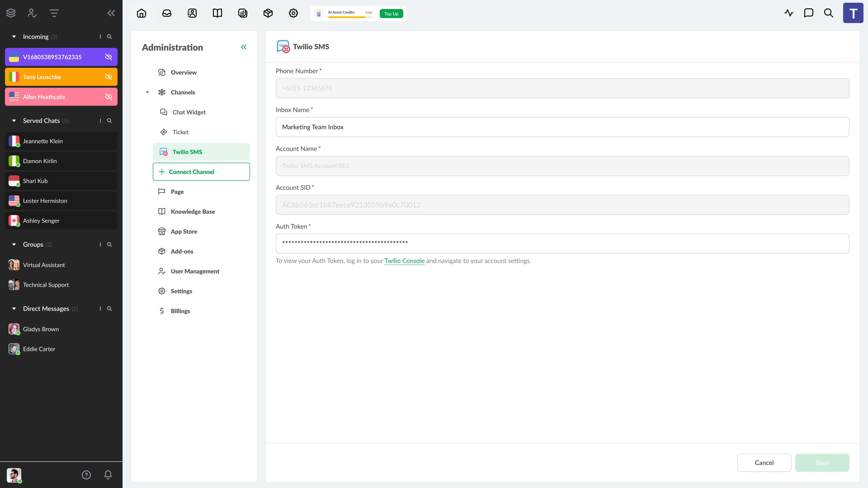This screenshot has width=868, height=488.
Task: Collapse the Administration panel with double chevron
Action: 244,47
